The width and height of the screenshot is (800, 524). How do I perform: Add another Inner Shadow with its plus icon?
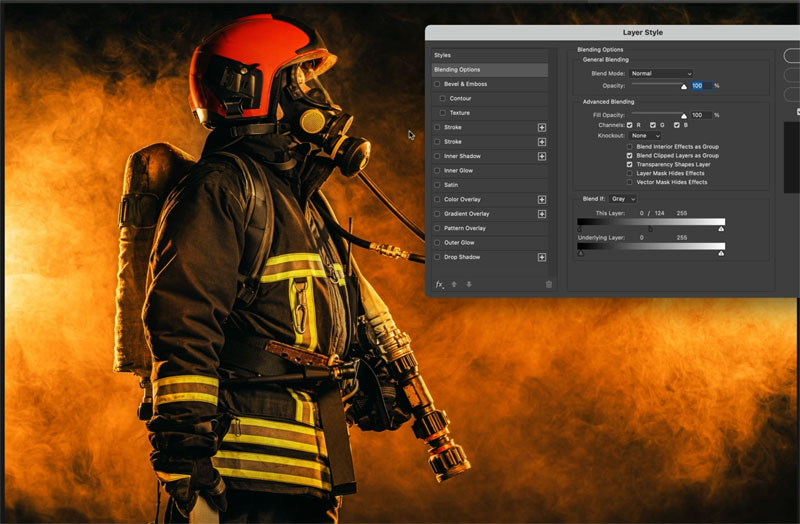(x=542, y=156)
